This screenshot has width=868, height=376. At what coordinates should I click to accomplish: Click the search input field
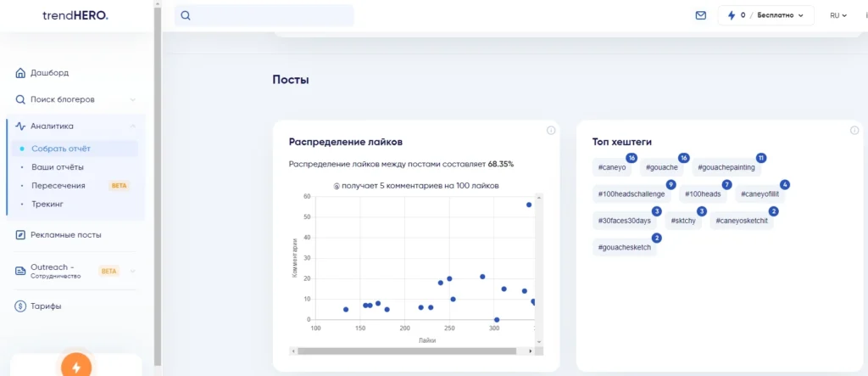click(264, 15)
